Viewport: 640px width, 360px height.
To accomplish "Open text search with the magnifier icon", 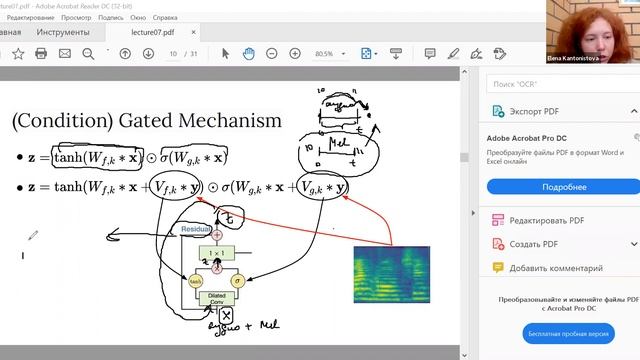I will coord(88,53).
